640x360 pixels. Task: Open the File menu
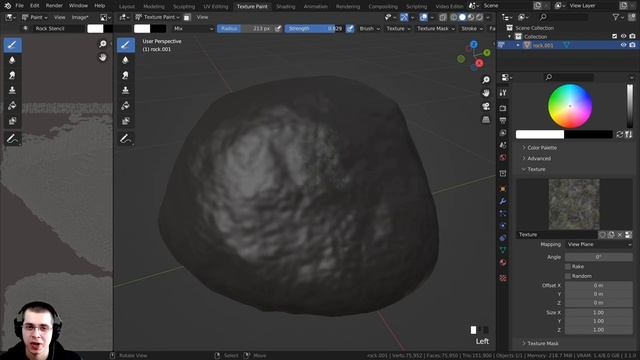(19, 6)
